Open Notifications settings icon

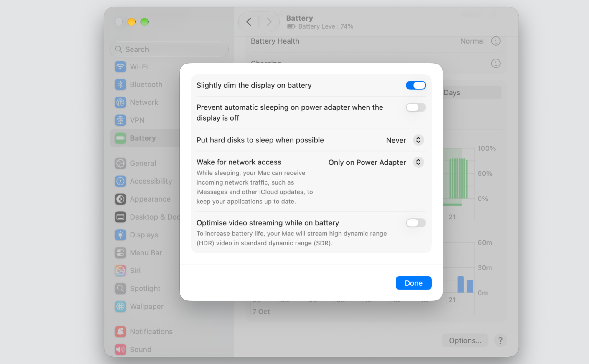pyautogui.click(x=120, y=332)
